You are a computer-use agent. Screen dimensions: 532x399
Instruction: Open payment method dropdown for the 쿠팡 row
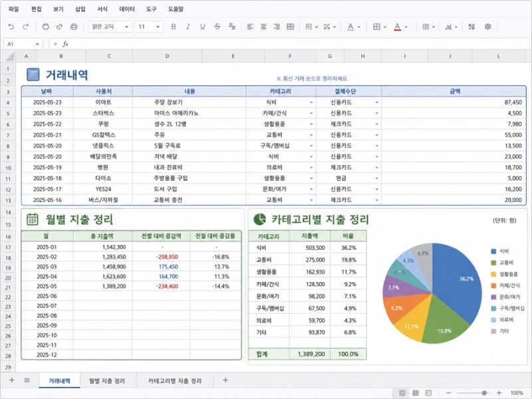click(376, 124)
